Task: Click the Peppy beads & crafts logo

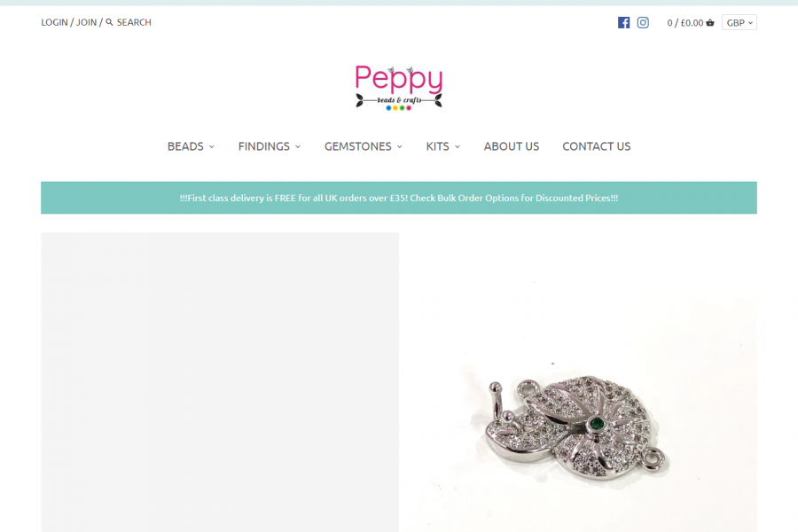Action: [x=399, y=88]
